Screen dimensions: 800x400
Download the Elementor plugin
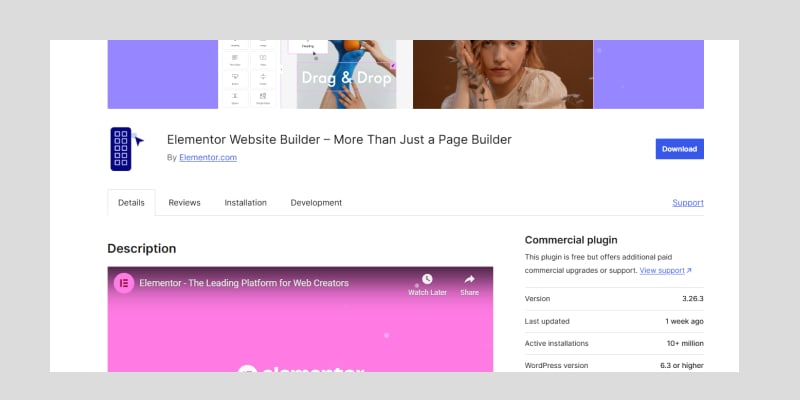(680, 149)
